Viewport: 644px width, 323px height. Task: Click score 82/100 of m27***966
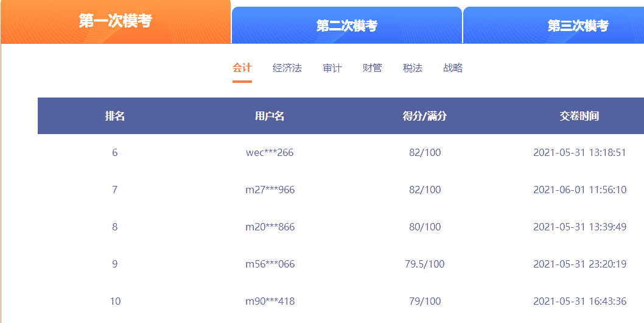point(425,190)
